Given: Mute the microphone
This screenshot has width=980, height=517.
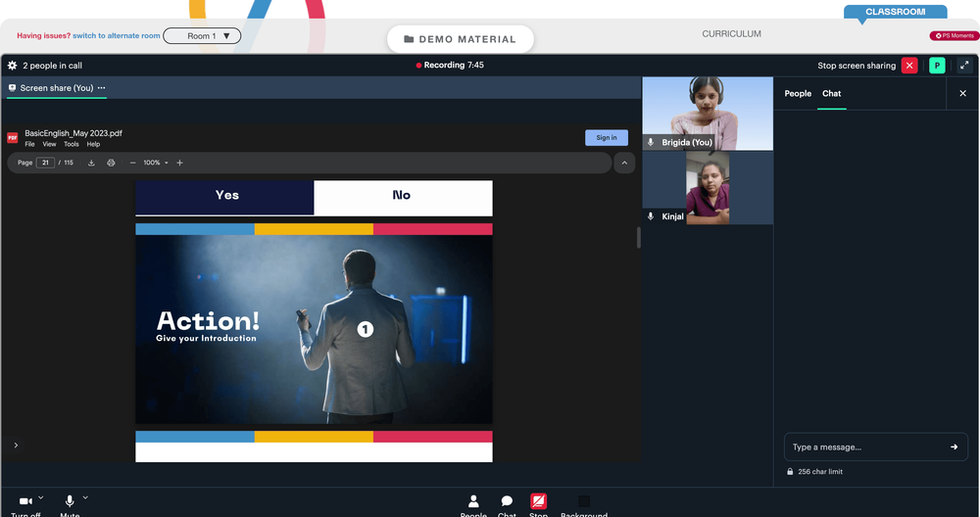Looking at the screenshot, I should (x=70, y=506).
